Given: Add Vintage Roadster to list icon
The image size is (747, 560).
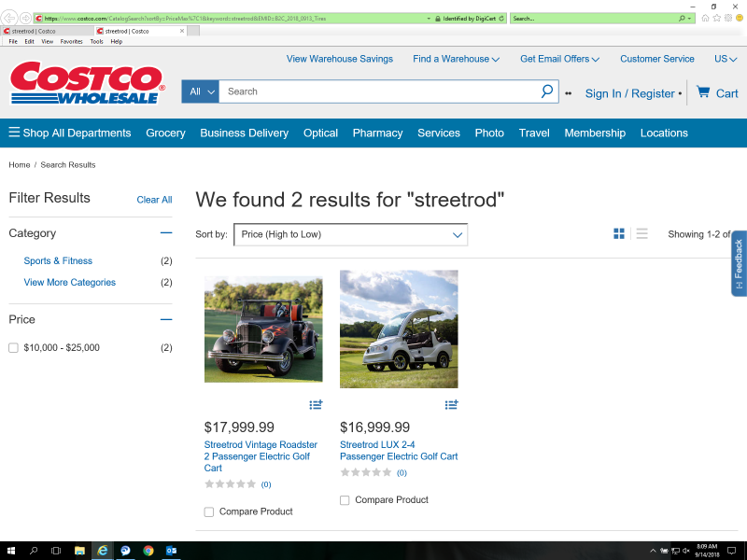Looking at the screenshot, I should click(x=316, y=404).
